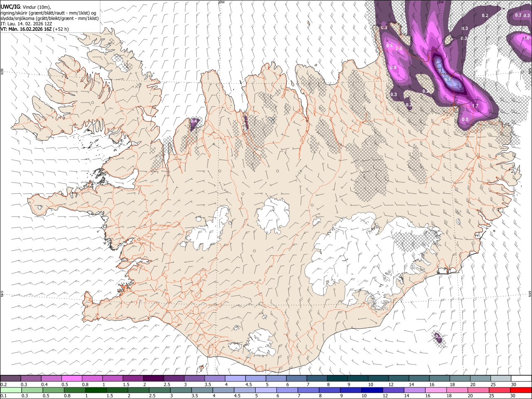The height and width of the screenshot is (399, 532).
Task: Click the UWC/IG title in the header
Action: (x=10, y=7)
